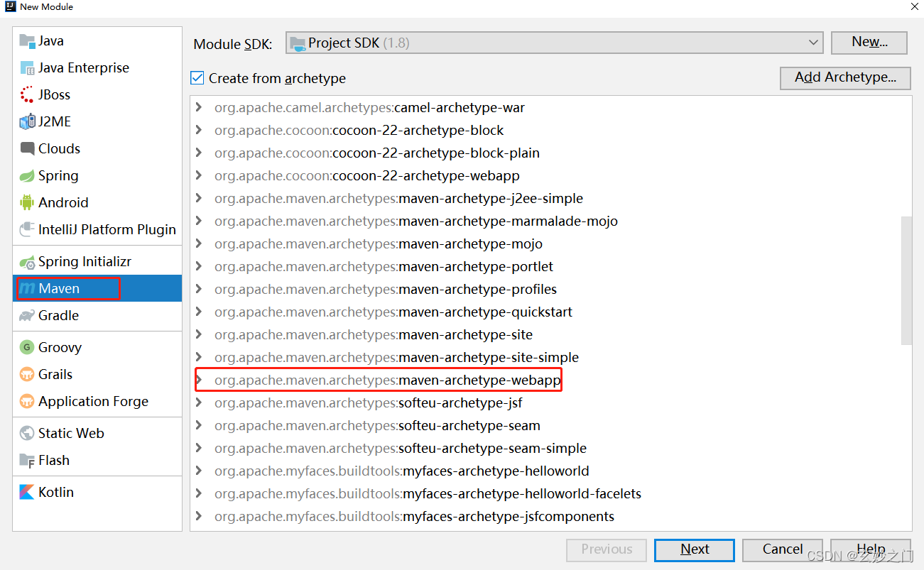Click the Add Archetype... button
The image size is (924, 570).
[x=845, y=77]
